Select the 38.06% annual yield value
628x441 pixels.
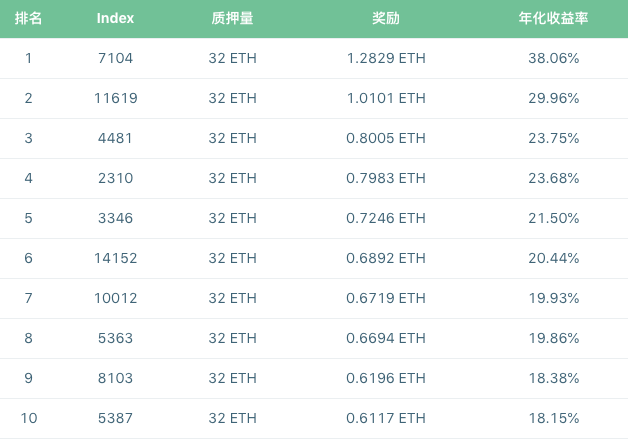[553, 58]
